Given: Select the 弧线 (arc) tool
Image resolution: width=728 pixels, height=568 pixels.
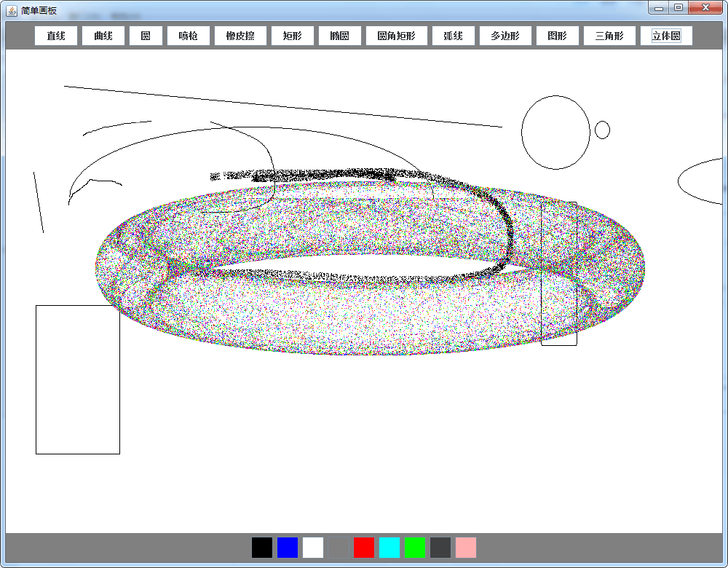Looking at the screenshot, I should 454,36.
